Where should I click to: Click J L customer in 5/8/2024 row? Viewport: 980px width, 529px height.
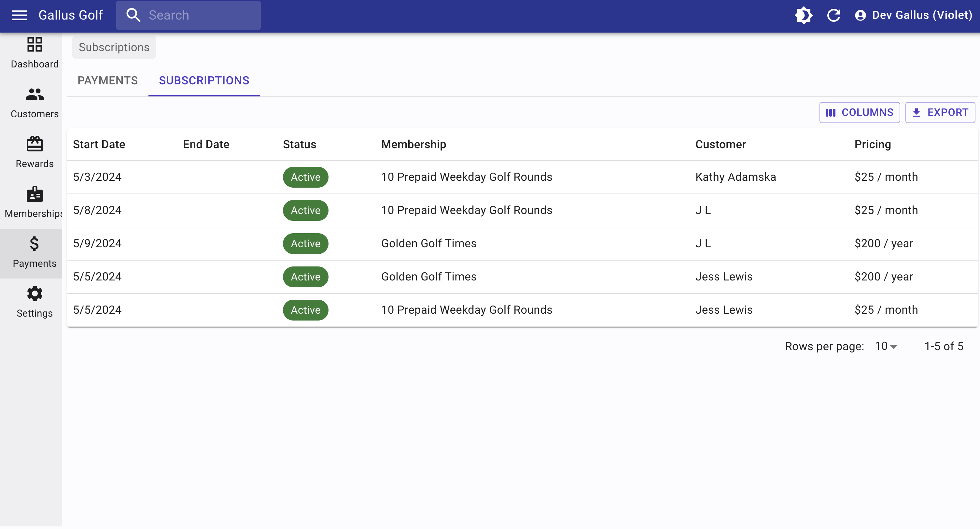point(703,210)
